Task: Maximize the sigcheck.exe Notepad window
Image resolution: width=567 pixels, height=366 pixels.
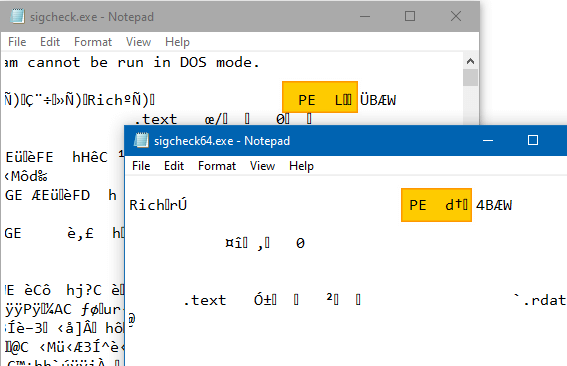Action: coord(410,16)
